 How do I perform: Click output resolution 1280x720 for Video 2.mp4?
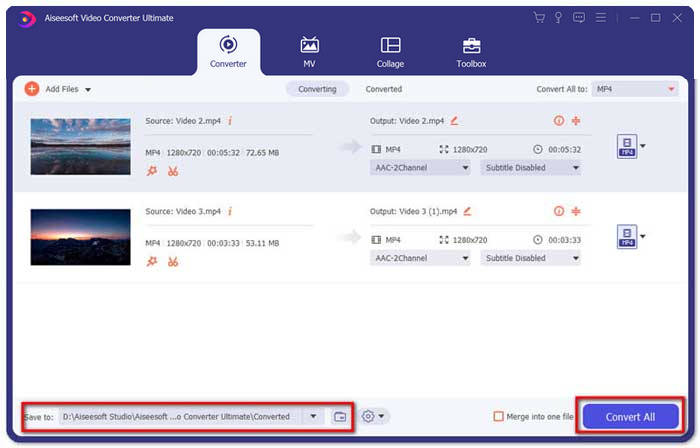(470, 149)
